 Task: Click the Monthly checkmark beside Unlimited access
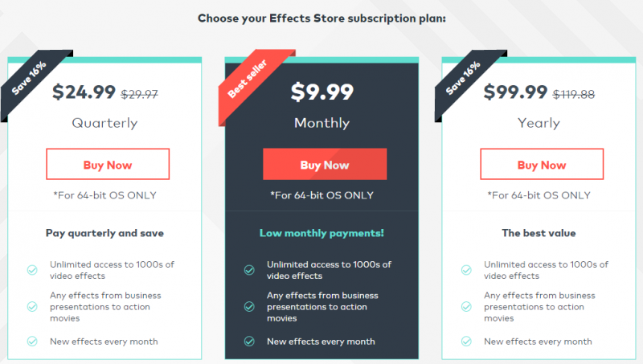pyautogui.click(x=249, y=270)
